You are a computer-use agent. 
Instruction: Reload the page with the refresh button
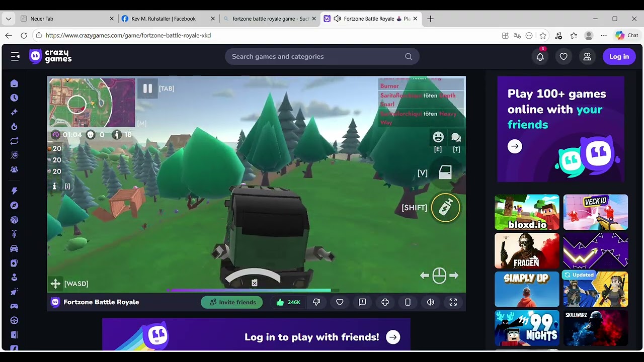pyautogui.click(x=24, y=36)
